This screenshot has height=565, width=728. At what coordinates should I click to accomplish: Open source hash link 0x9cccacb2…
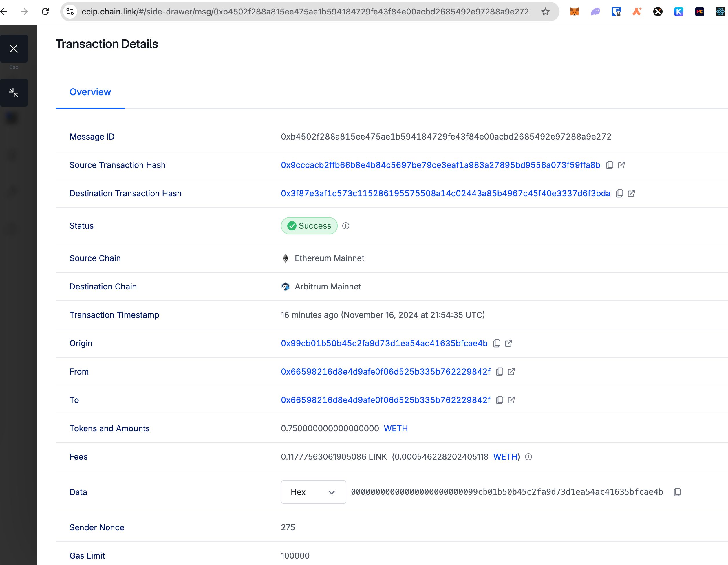pyautogui.click(x=440, y=165)
